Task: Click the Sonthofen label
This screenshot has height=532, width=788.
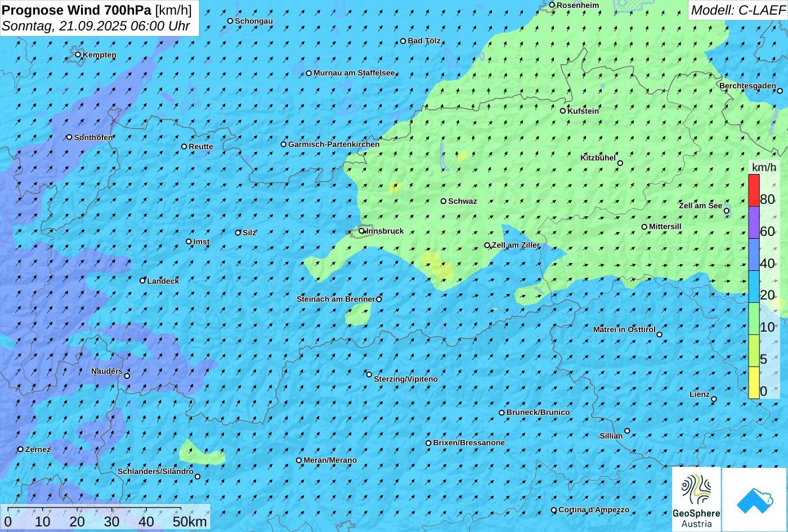Action: (93, 137)
